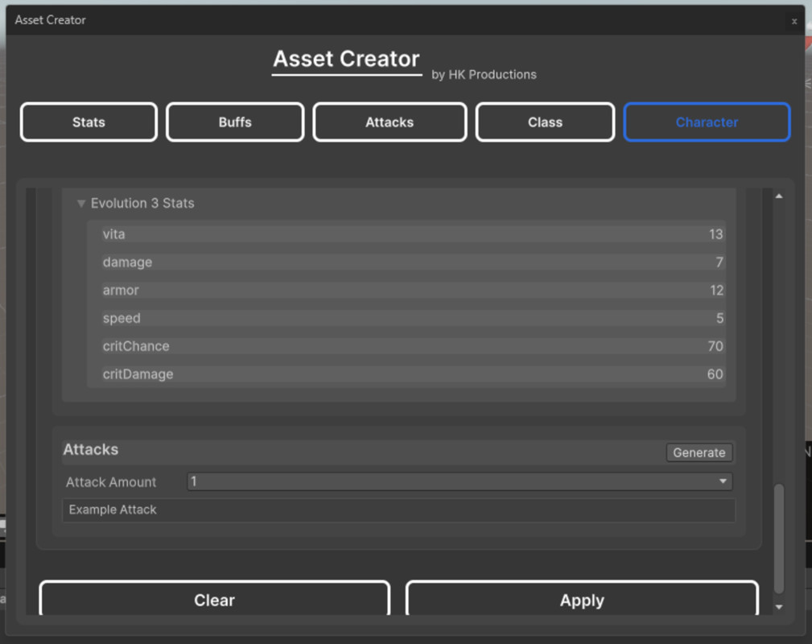Select the Attacks tab
The height and width of the screenshot is (644, 812).
tap(389, 122)
